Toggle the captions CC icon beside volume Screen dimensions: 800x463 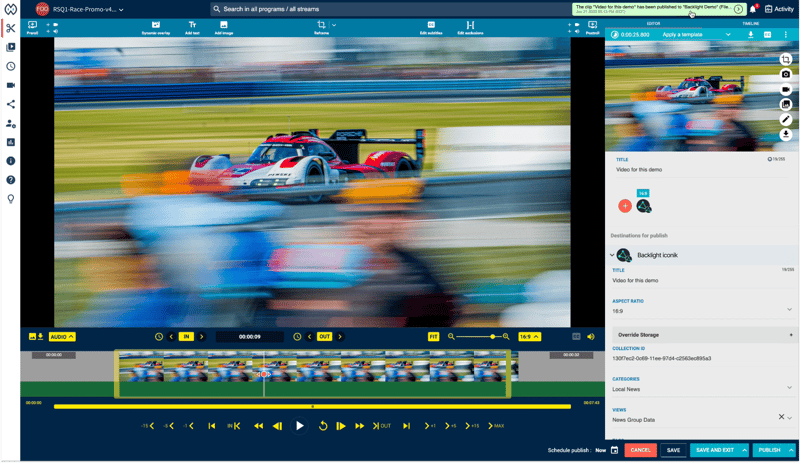click(x=576, y=336)
